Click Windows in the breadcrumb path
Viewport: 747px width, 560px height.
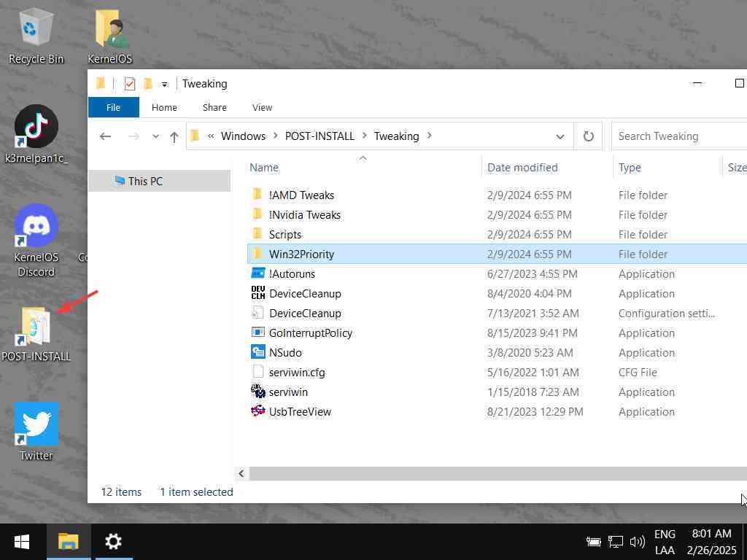coord(243,136)
